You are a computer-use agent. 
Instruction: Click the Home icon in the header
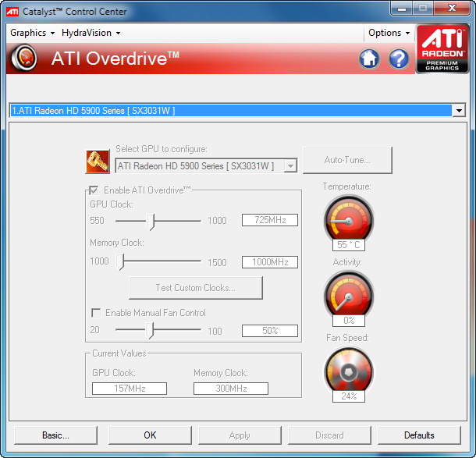(x=370, y=59)
